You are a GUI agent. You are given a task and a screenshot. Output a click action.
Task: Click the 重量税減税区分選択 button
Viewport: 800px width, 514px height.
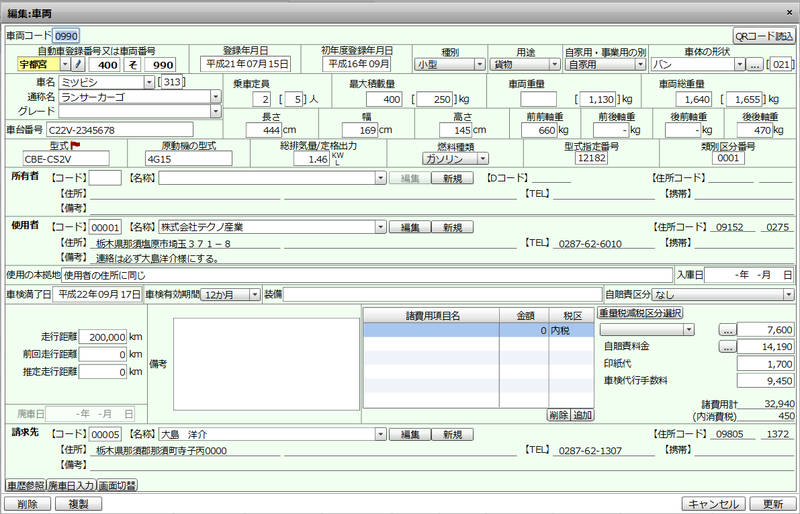[x=640, y=314]
